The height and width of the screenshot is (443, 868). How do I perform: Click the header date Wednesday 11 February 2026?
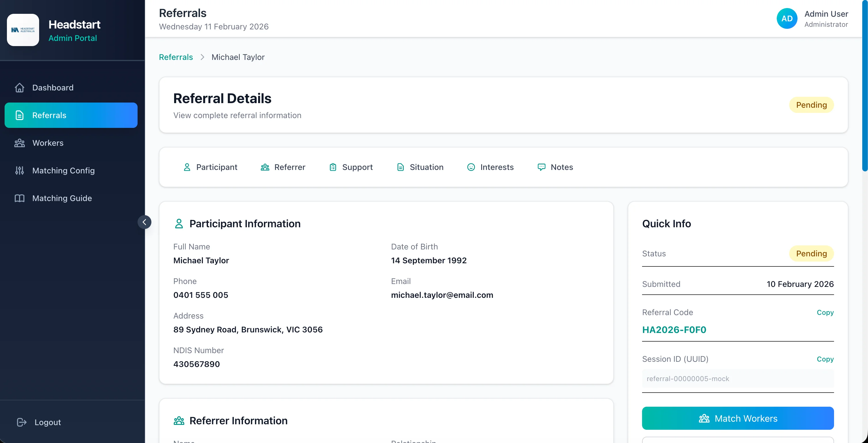[214, 26]
